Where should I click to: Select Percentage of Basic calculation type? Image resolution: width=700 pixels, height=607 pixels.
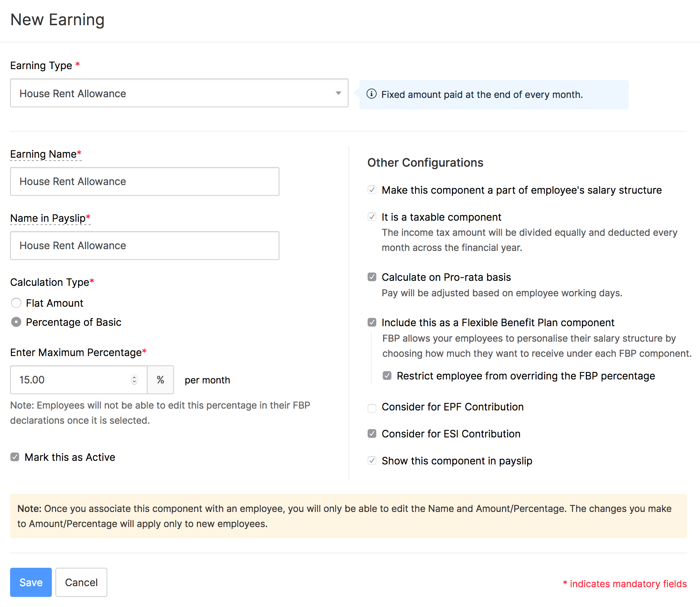pos(16,322)
